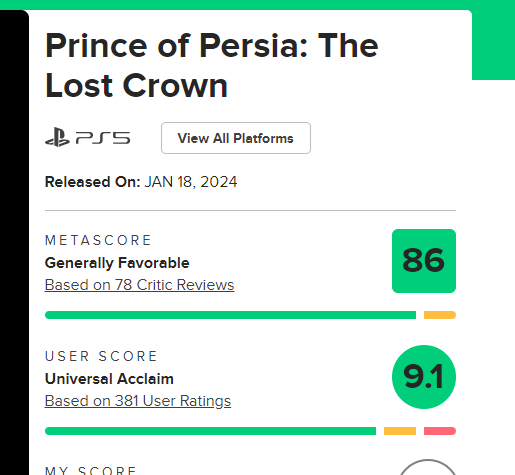Select yellow mixed segment of User Score bar
The image size is (515, 475).
coord(400,431)
